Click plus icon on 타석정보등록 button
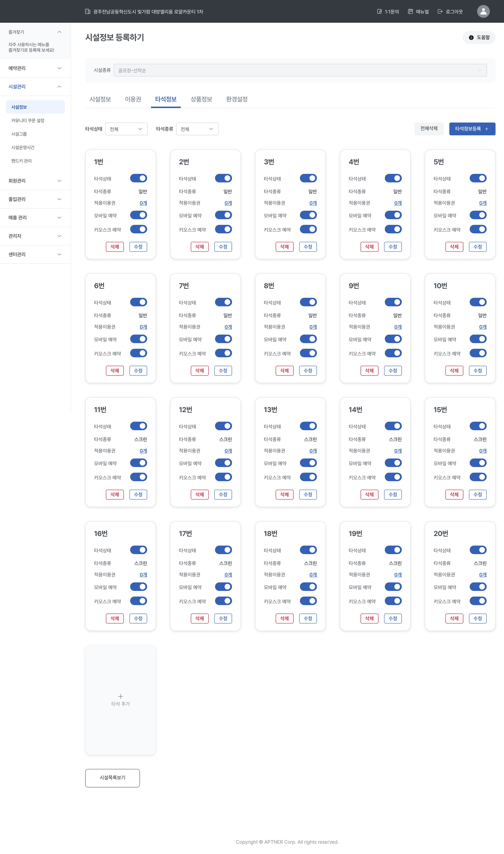 pos(486,129)
